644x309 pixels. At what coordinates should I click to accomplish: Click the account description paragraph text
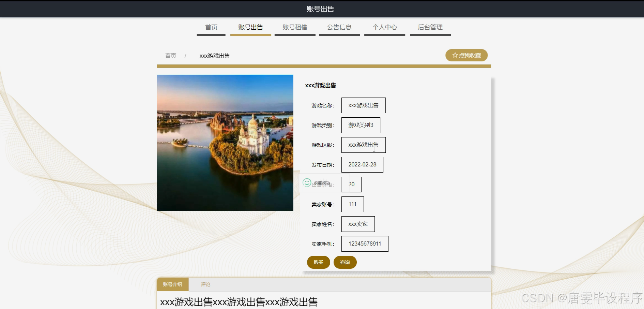(239, 302)
